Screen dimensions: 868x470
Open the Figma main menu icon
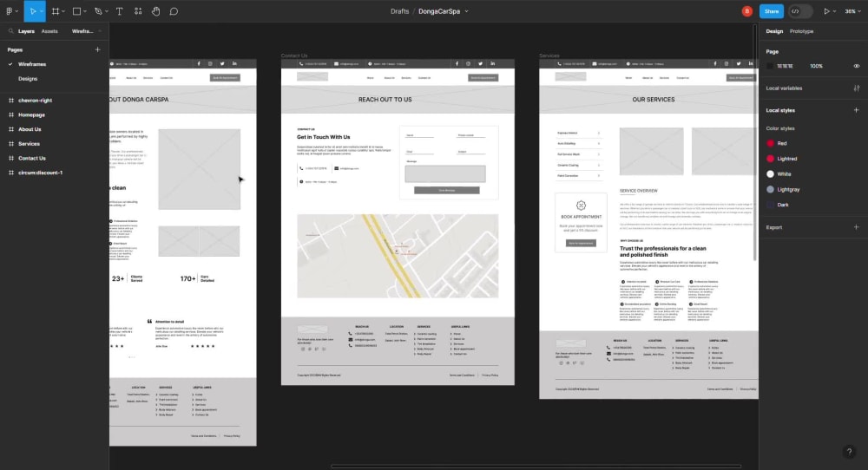point(9,11)
